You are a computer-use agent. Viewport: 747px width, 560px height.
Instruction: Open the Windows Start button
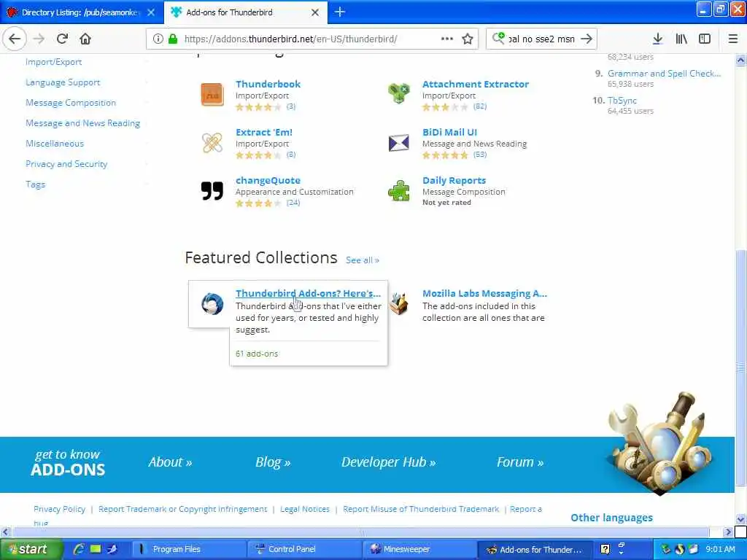pos(31,549)
